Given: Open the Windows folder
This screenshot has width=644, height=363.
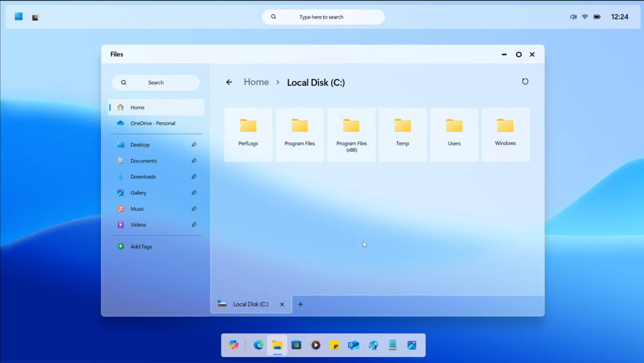Looking at the screenshot, I should (505, 130).
